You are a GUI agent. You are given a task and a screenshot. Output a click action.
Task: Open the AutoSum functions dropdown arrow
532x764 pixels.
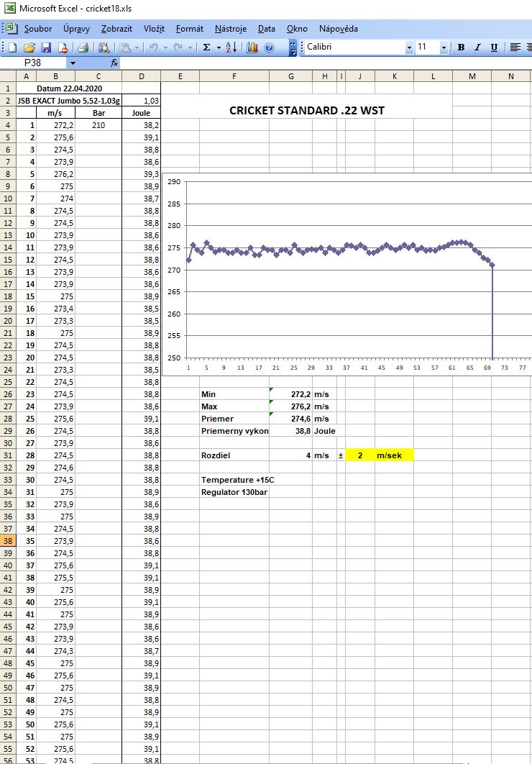[x=219, y=47]
